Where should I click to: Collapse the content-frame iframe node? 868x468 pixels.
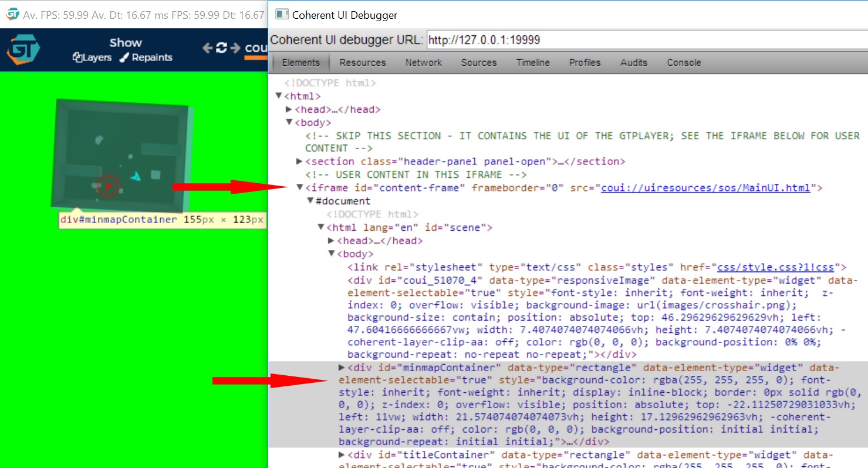click(299, 188)
